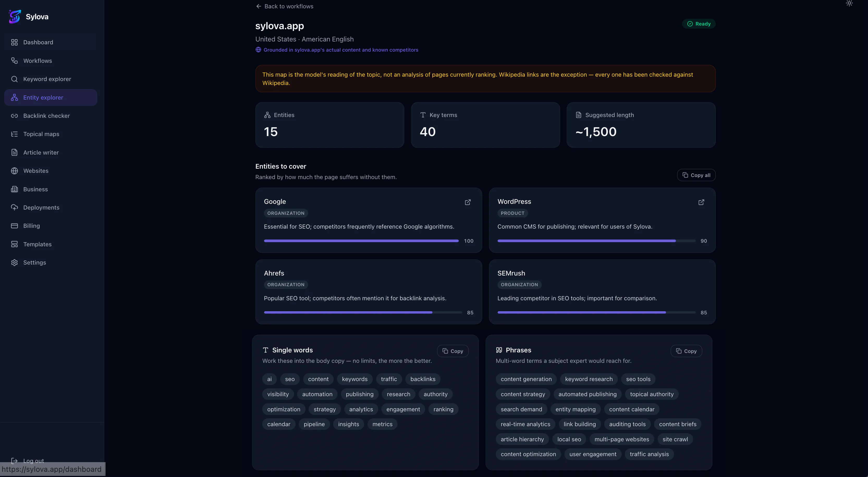The height and width of the screenshot is (477, 868).
Task: Click the Ready status badge
Action: 699,24
